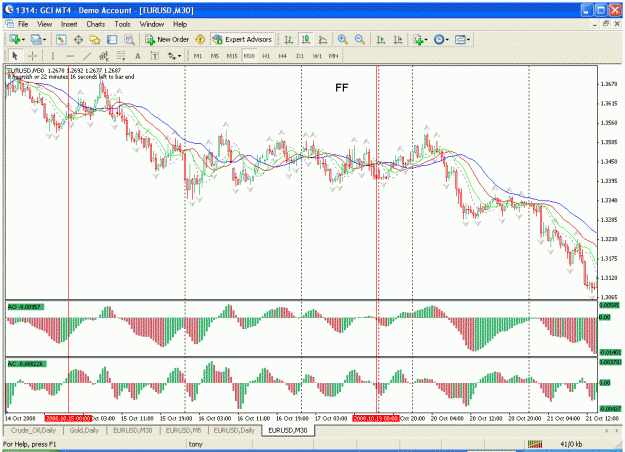
Task: Click the MN timeframe button
Action: pos(334,56)
